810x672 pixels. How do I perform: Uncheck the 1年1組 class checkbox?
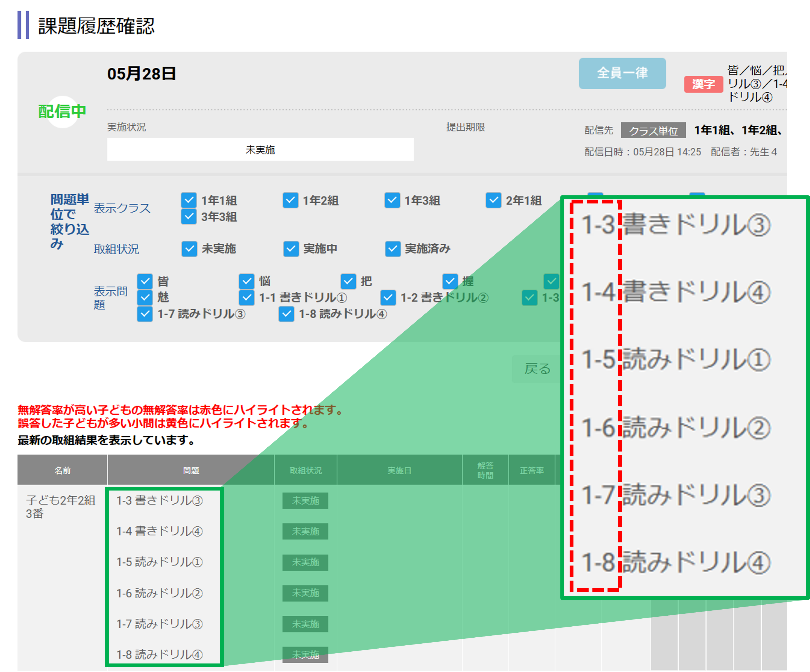(x=189, y=200)
